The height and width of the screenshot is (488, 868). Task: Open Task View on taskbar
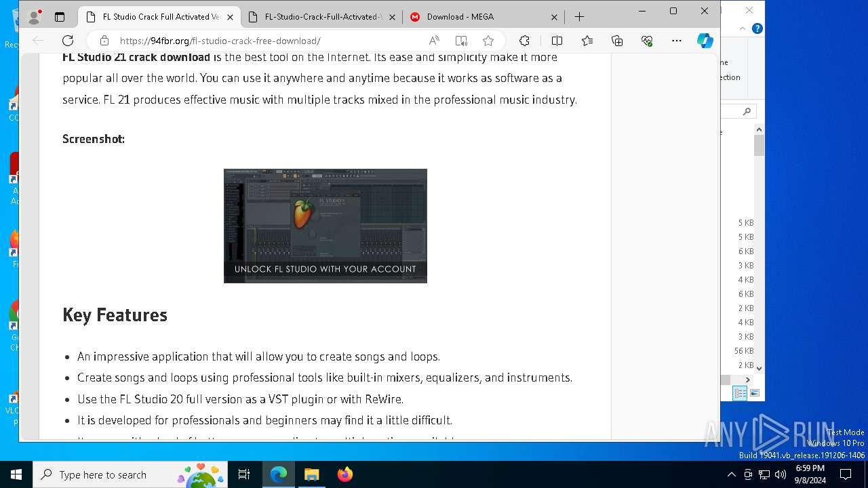pyautogui.click(x=244, y=474)
